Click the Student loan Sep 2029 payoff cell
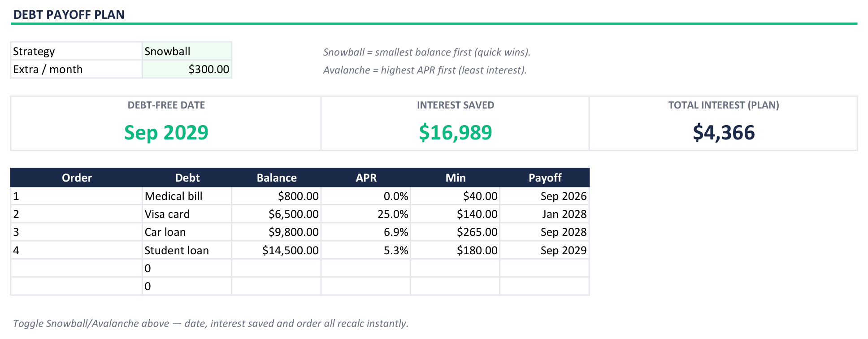The image size is (868, 339). pyautogui.click(x=545, y=250)
